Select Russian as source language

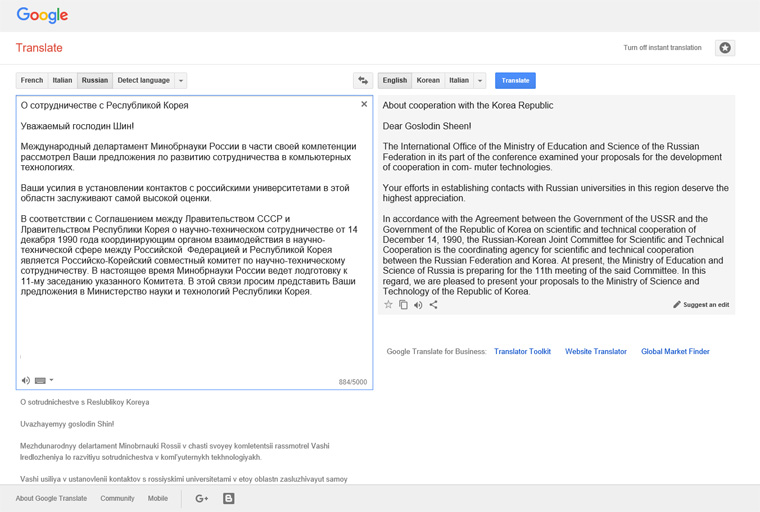pos(95,80)
